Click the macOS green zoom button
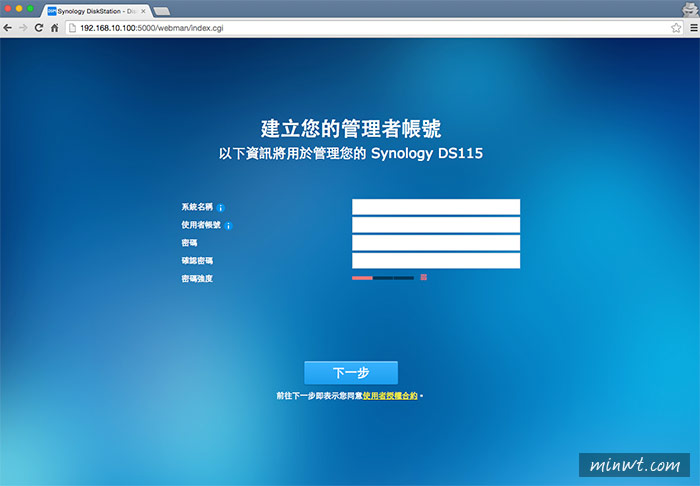This screenshot has width=700, height=486. coord(30,8)
